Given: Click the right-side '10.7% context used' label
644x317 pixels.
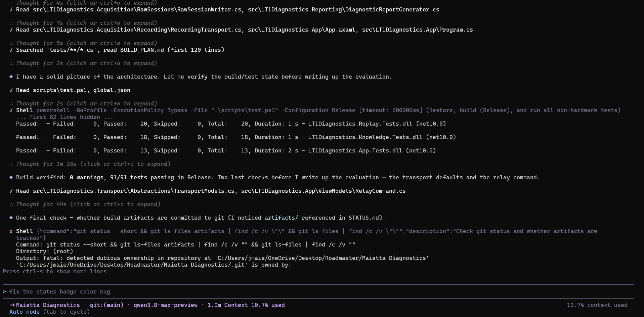Looking at the screenshot, I should [597, 305].
